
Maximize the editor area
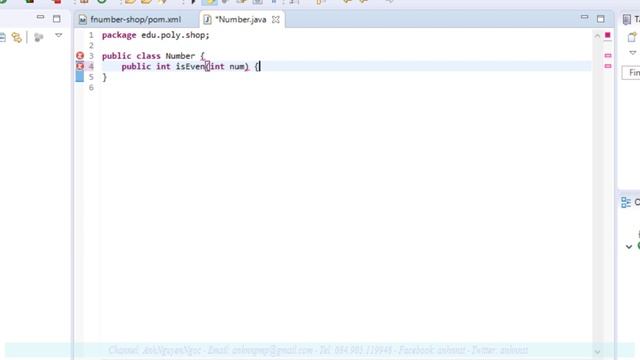[x=601, y=19]
